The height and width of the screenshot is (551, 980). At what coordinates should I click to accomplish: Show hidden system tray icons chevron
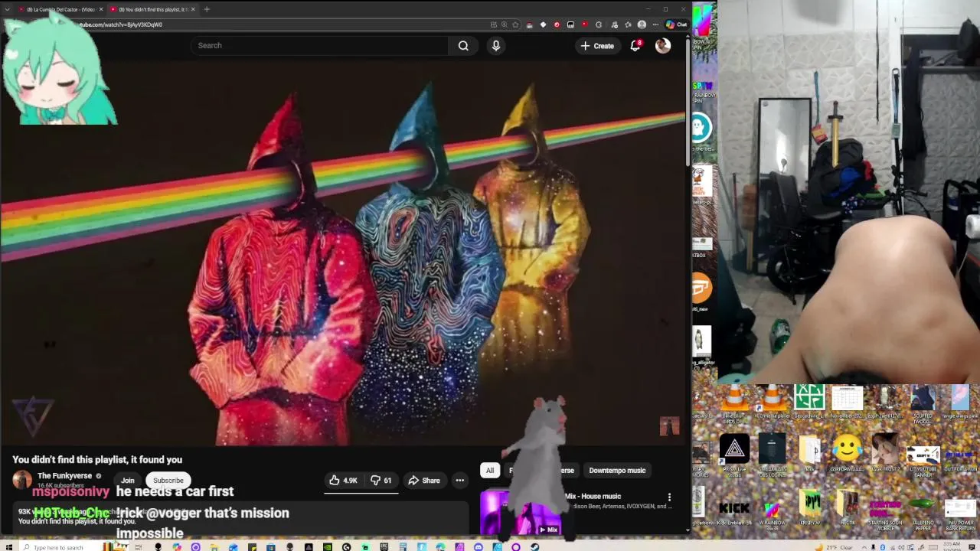pos(865,547)
